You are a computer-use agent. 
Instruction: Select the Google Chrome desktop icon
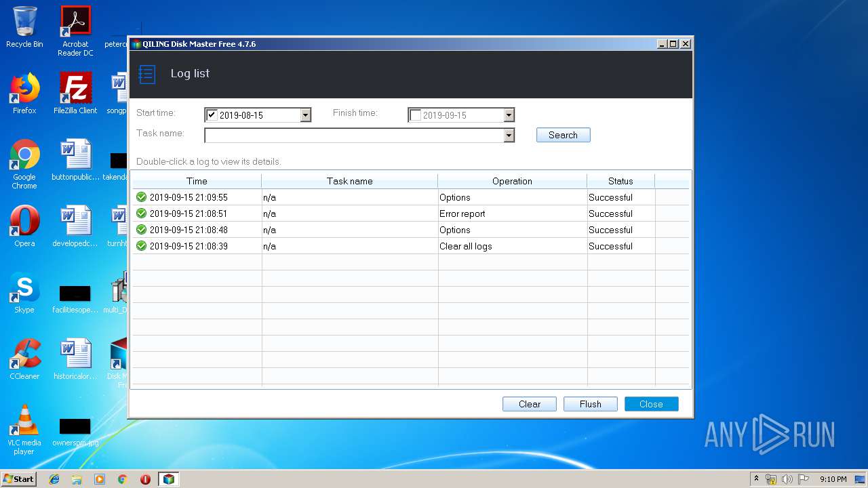(24, 164)
